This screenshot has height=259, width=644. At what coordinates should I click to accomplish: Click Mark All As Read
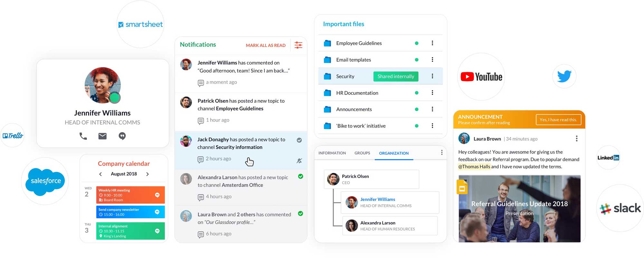pos(266,45)
